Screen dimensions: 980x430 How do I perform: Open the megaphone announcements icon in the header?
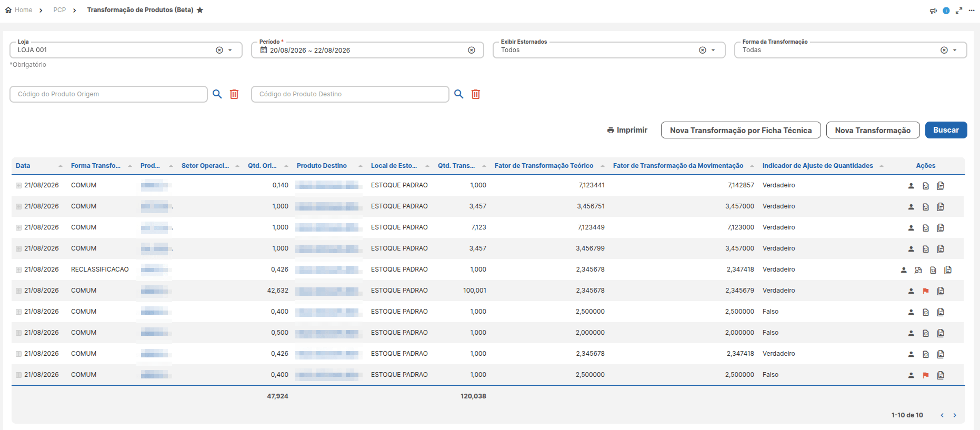pyautogui.click(x=933, y=11)
